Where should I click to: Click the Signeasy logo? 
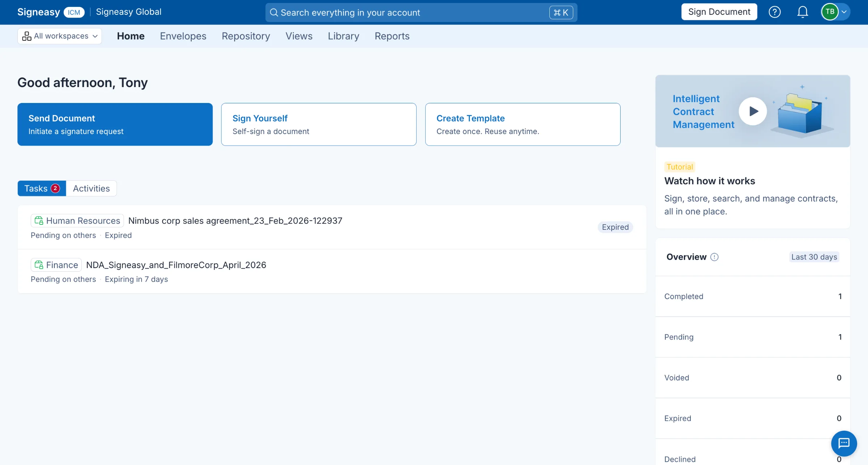[x=39, y=12]
